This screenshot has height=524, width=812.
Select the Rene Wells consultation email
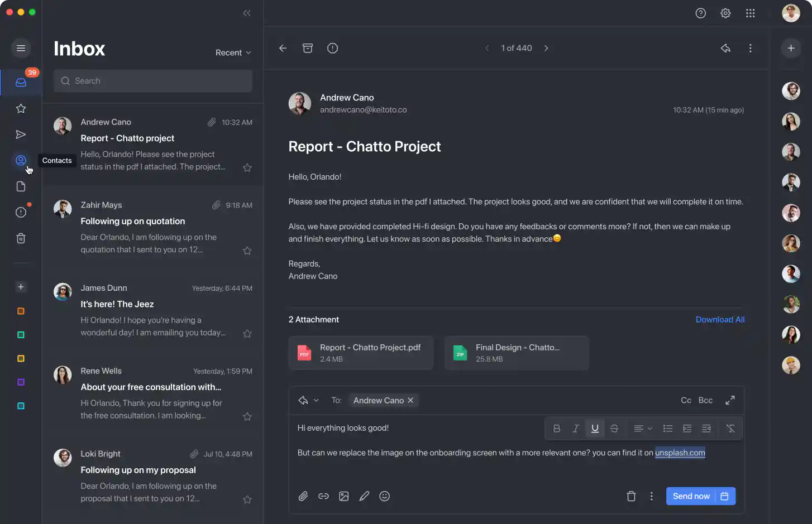point(152,393)
